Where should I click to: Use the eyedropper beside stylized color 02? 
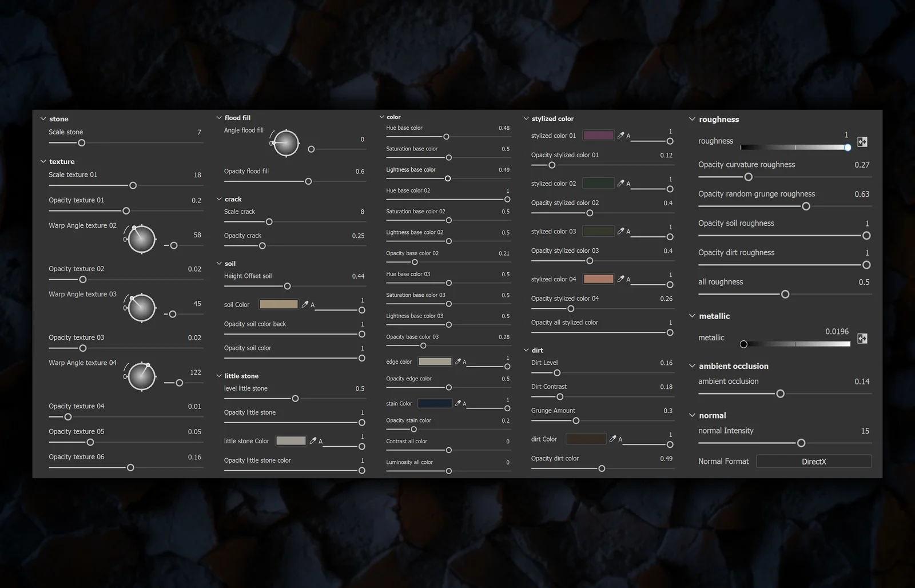click(622, 183)
